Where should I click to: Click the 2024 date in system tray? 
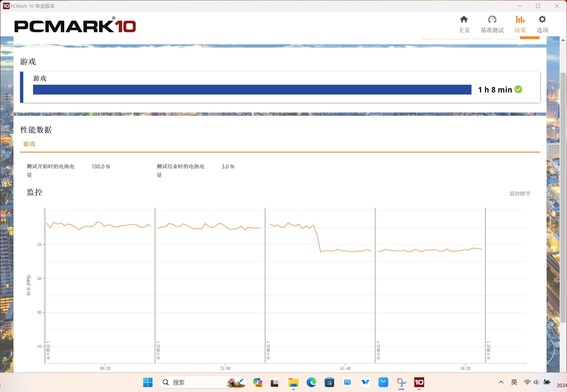[x=562, y=385]
